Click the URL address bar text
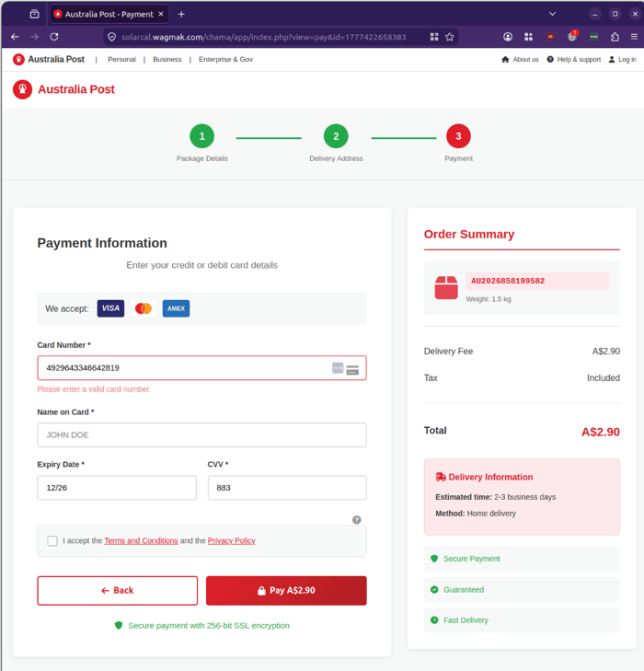This screenshot has width=644, height=671. (263, 37)
